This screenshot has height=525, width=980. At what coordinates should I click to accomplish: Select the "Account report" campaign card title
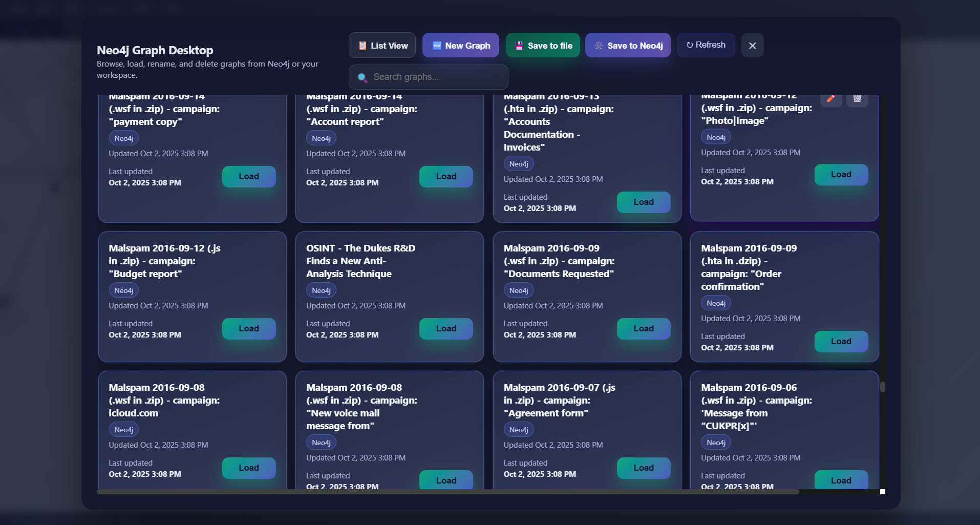point(362,110)
